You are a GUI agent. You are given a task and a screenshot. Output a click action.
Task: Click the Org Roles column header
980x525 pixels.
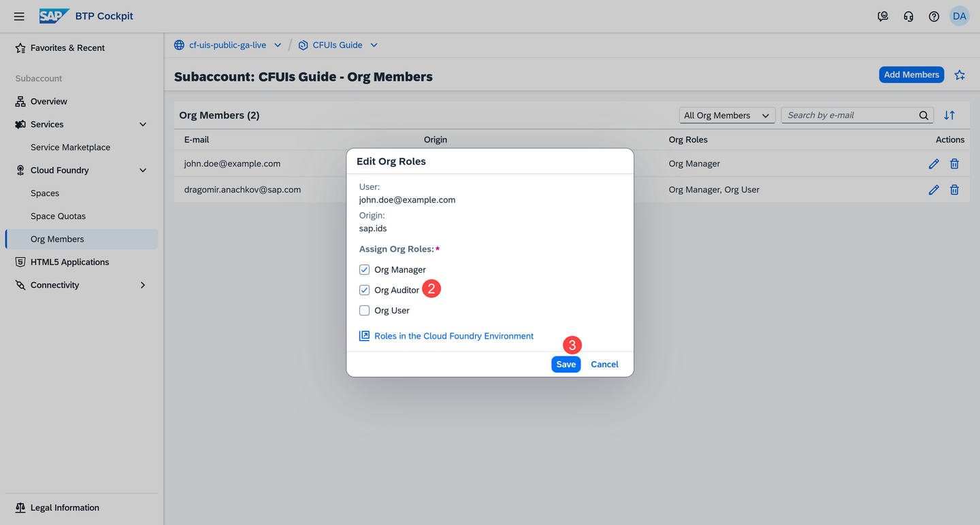(x=688, y=139)
